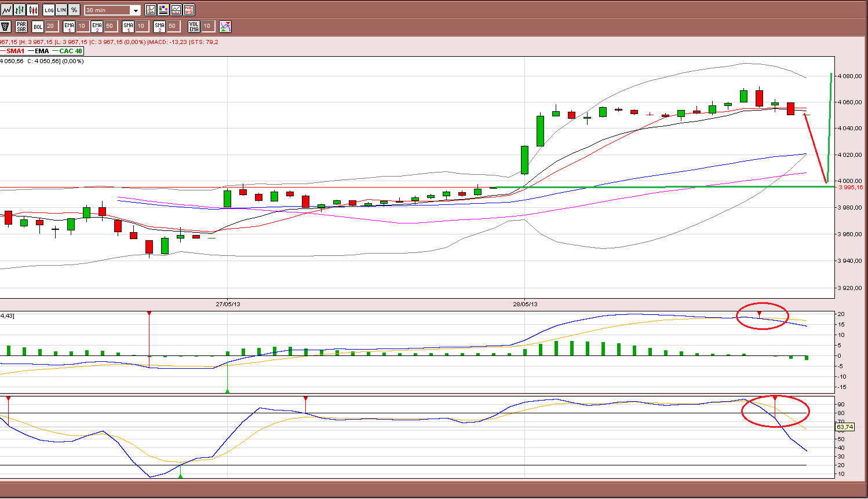Screen dimensions: 868x499
Task: Click the red 3 995,16 price level label
Action: [x=851, y=188]
